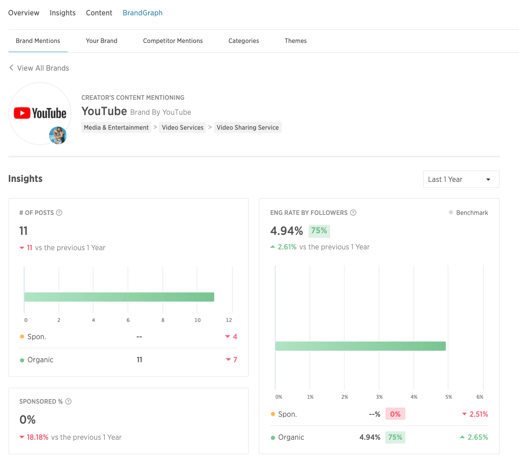
Task: Go to Competitor Mentions sub-tab
Action: point(173,41)
